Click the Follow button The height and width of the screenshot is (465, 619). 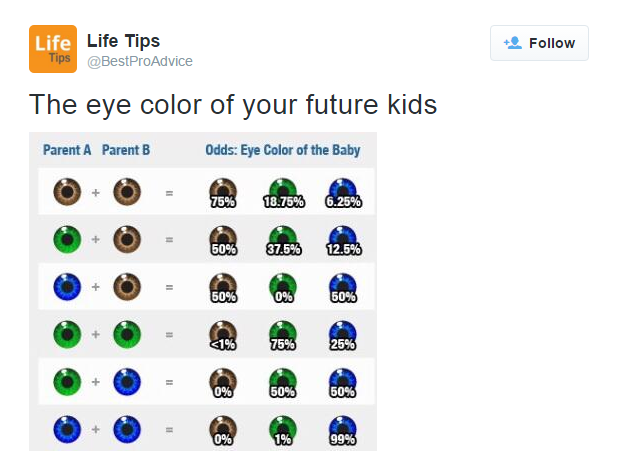click(x=539, y=43)
